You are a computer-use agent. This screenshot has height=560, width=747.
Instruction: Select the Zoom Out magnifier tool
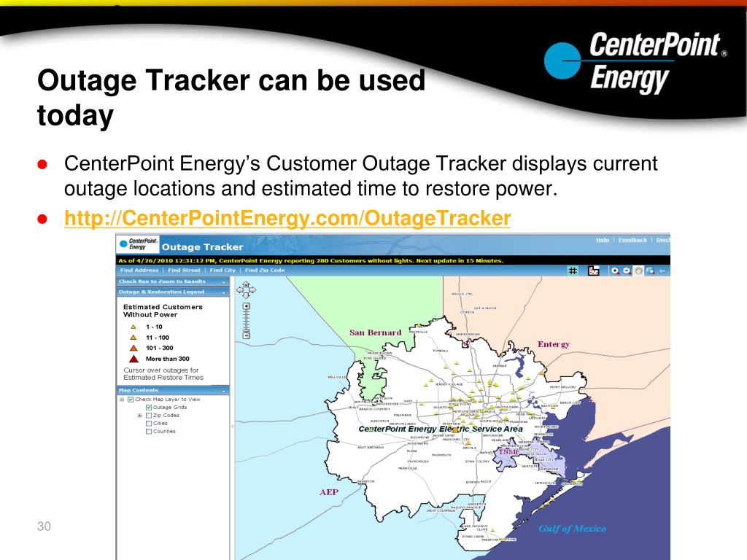point(627,271)
